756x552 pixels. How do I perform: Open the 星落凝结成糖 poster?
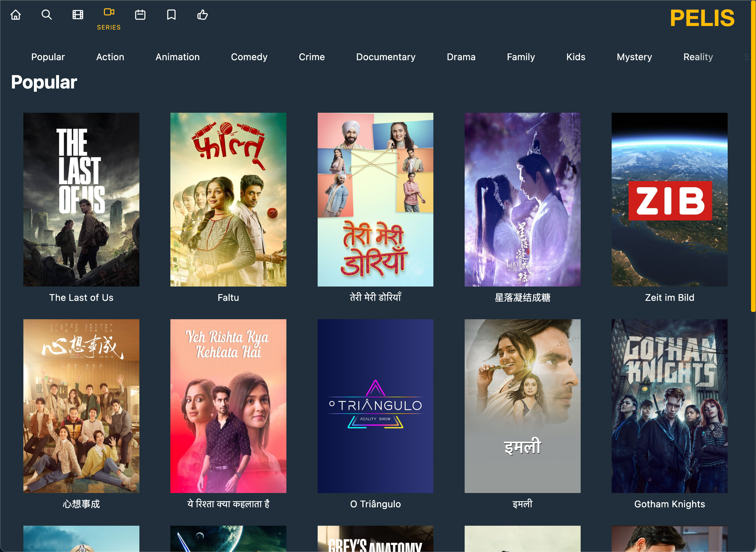pyautogui.click(x=522, y=199)
